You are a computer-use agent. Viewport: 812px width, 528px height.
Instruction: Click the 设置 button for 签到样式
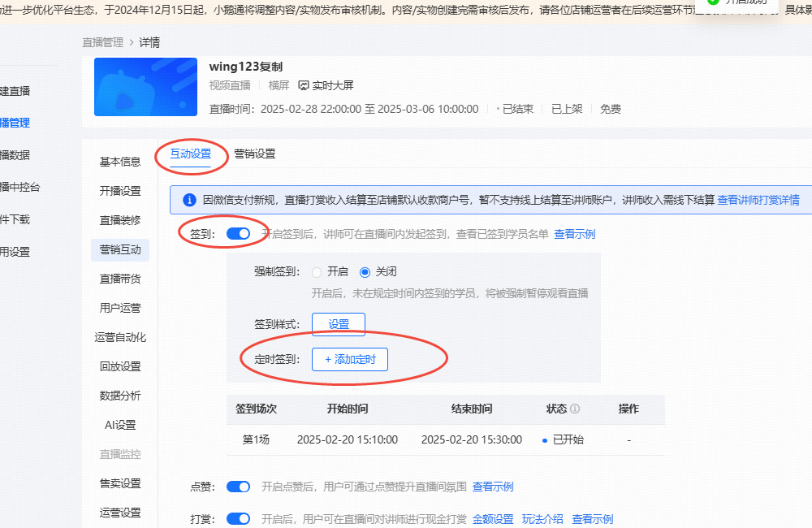(339, 324)
